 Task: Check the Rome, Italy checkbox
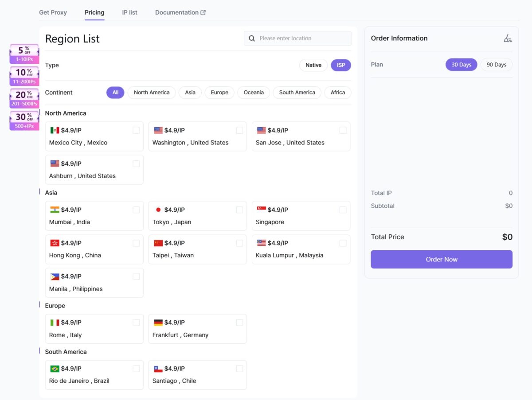click(136, 322)
